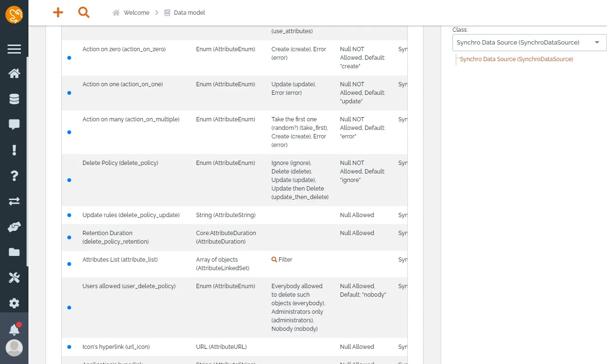This screenshot has width=607, height=364.
Task: Click the Data model breadcrumb
Action: 189,13
